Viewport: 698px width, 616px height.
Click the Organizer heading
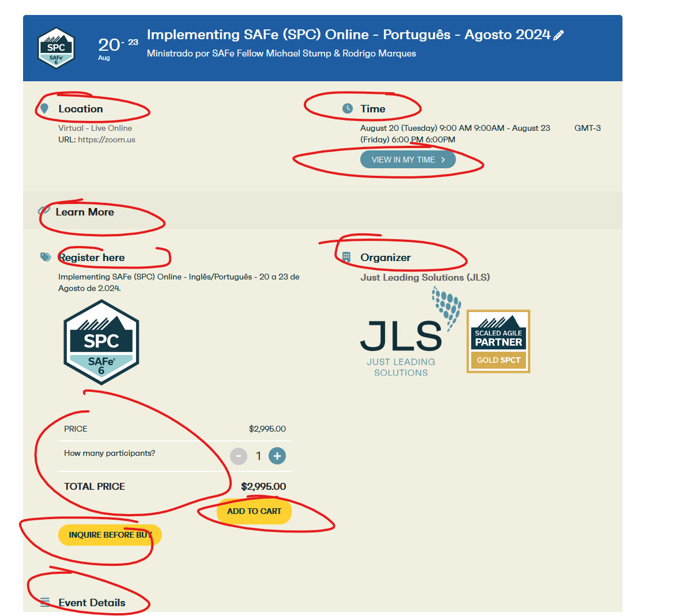386,258
